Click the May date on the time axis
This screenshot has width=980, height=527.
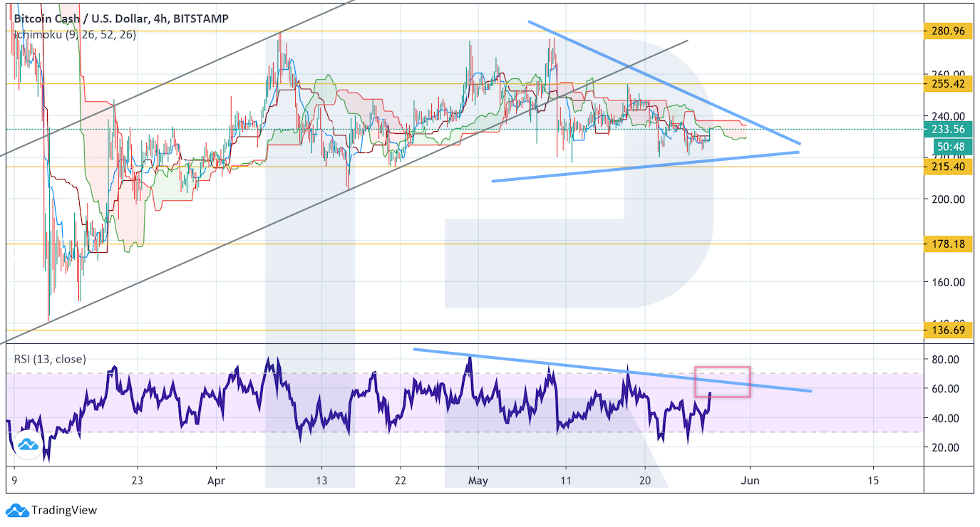tap(478, 481)
